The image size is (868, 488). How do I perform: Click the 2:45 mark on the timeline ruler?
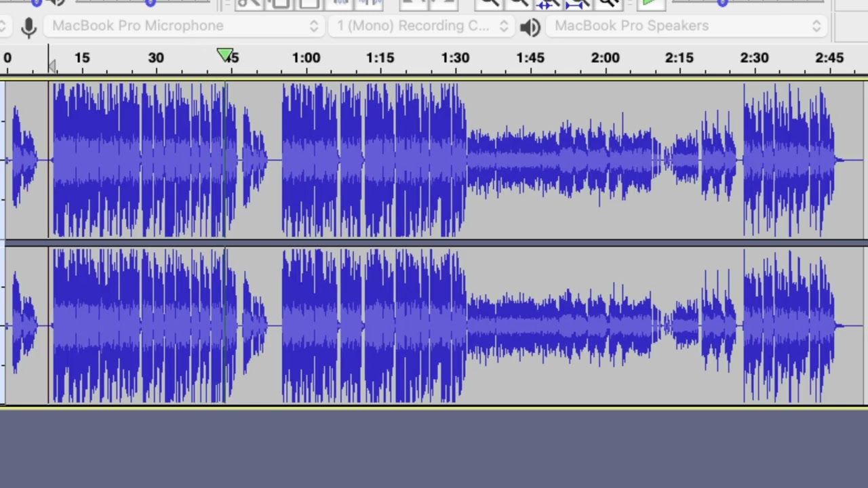click(x=829, y=58)
